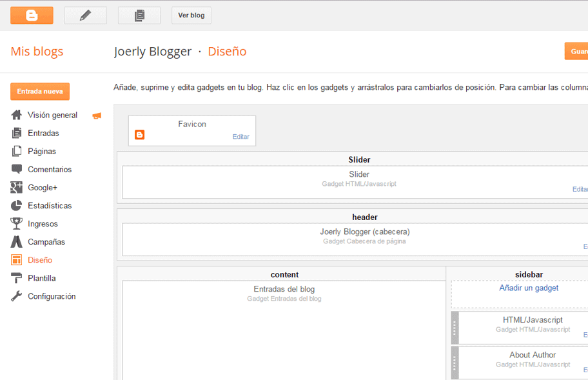Click the Joerly Blogger blog title
The width and height of the screenshot is (588, 380).
[x=153, y=52]
